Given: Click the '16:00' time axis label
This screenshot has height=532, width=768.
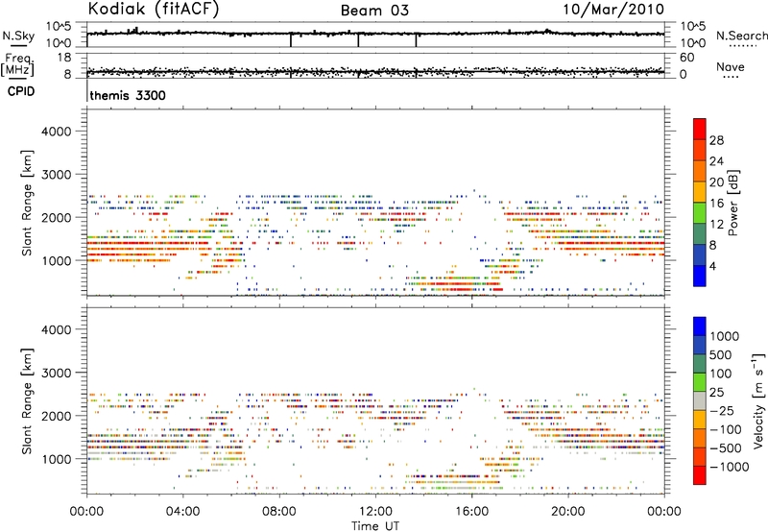Looking at the screenshot, I should (x=471, y=512).
